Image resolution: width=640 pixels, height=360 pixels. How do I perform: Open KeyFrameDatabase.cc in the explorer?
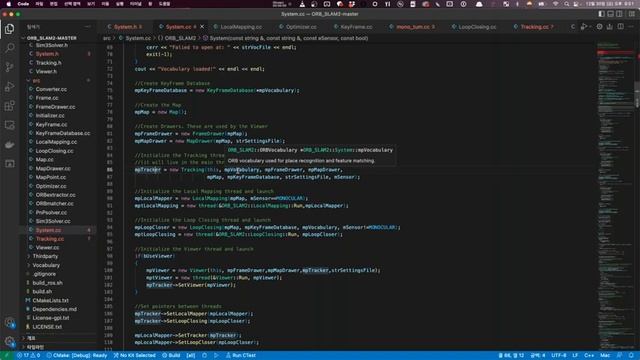tap(62, 133)
